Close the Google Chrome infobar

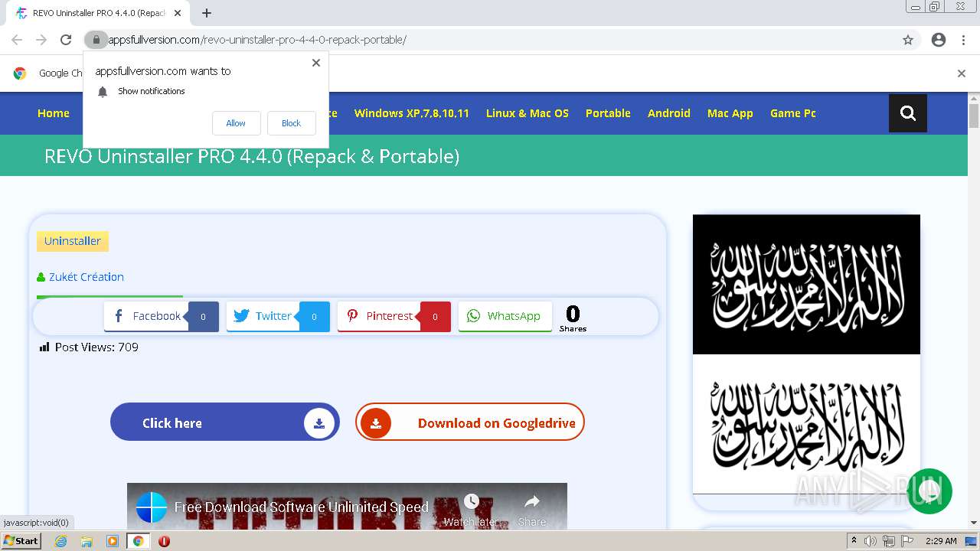point(962,73)
